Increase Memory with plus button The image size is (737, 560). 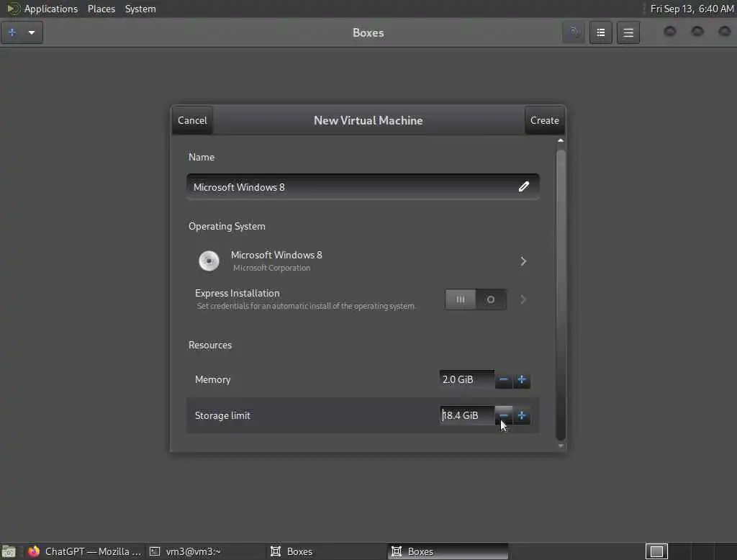point(522,379)
